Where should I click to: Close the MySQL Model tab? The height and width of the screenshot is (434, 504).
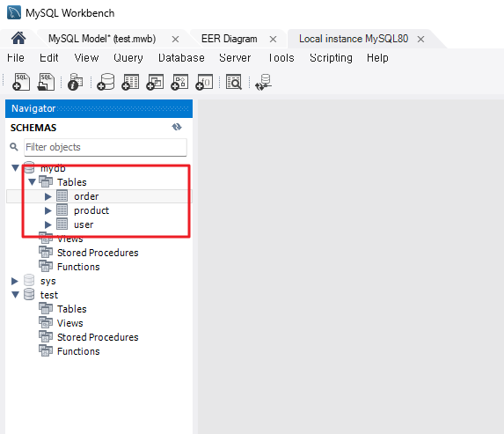click(175, 40)
